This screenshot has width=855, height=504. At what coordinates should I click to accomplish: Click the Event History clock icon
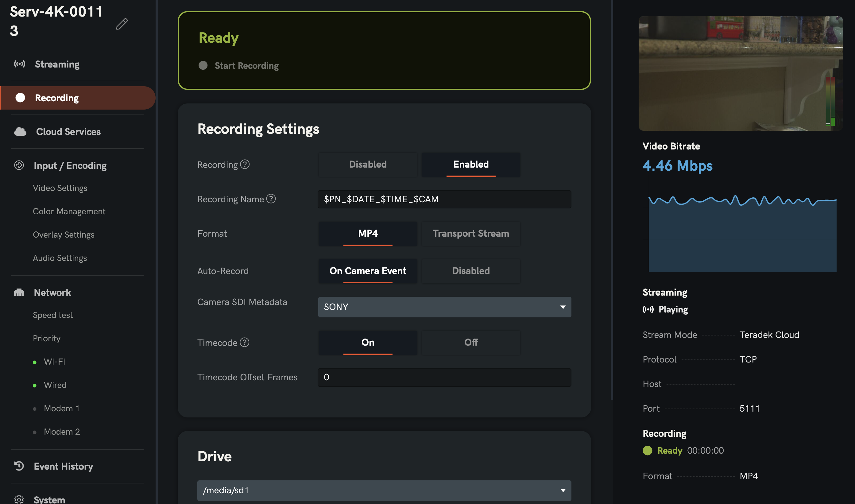point(19,466)
